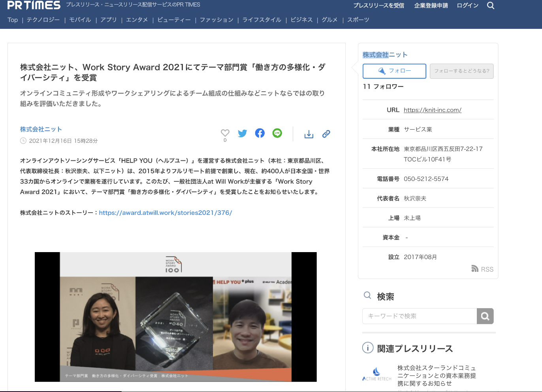Open the award ceremony photo
This screenshot has width=542, height=392.
pos(176,317)
